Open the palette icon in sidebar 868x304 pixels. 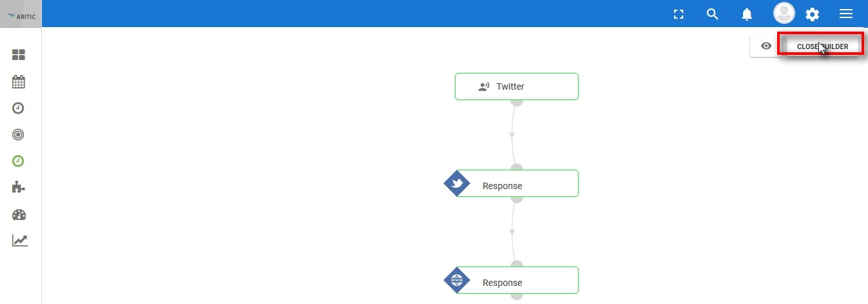point(19,214)
